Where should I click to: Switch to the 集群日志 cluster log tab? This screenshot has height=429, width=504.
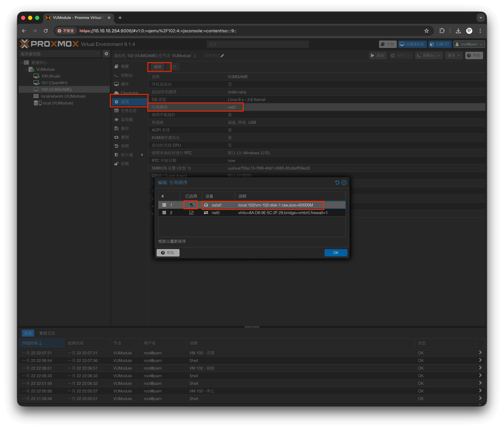[47, 333]
